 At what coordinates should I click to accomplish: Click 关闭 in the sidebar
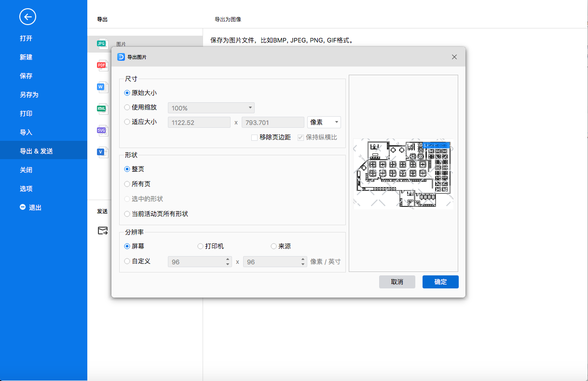coord(26,170)
